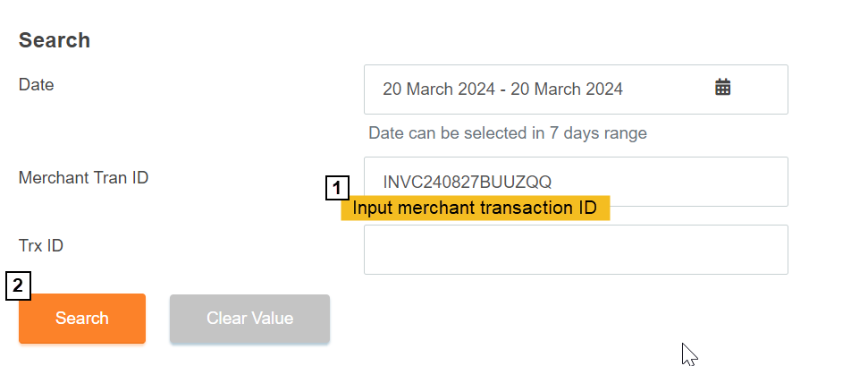Viewport: 868px width, 366px height.
Task: Click the numbered step 1 marker
Action: tap(336, 188)
